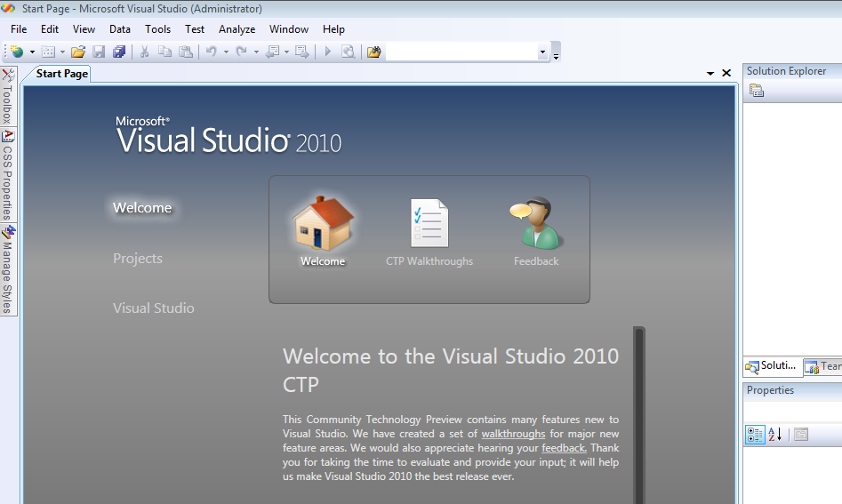This screenshot has width=842, height=504.
Task: Open the File menu
Action: coord(19,29)
